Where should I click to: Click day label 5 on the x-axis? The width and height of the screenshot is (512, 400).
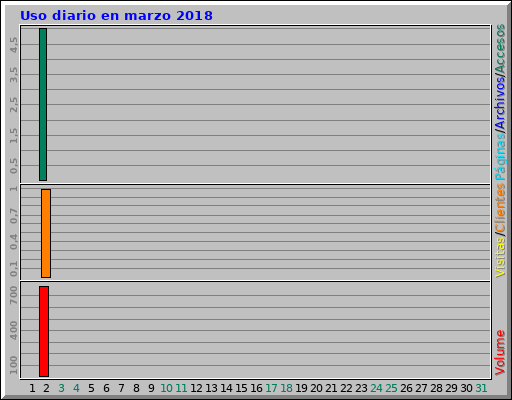pos(91,388)
